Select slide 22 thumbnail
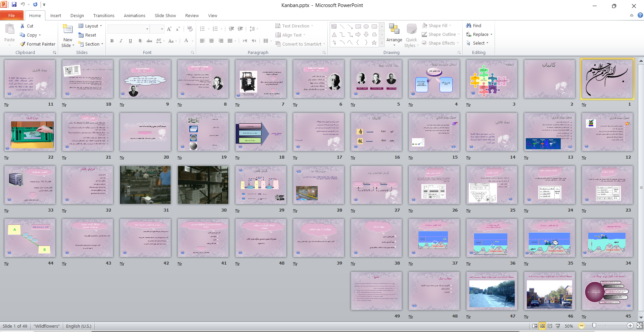Viewport: 644px width, 332px height. 30,132
